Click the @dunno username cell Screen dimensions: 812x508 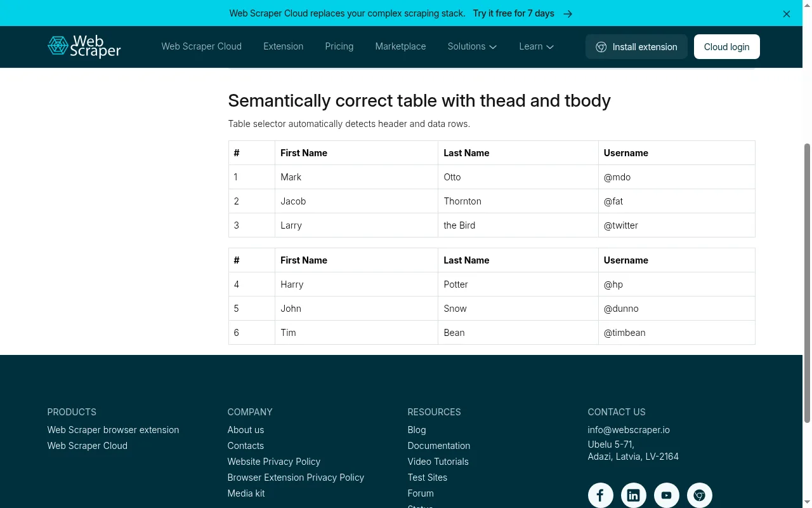(x=676, y=309)
